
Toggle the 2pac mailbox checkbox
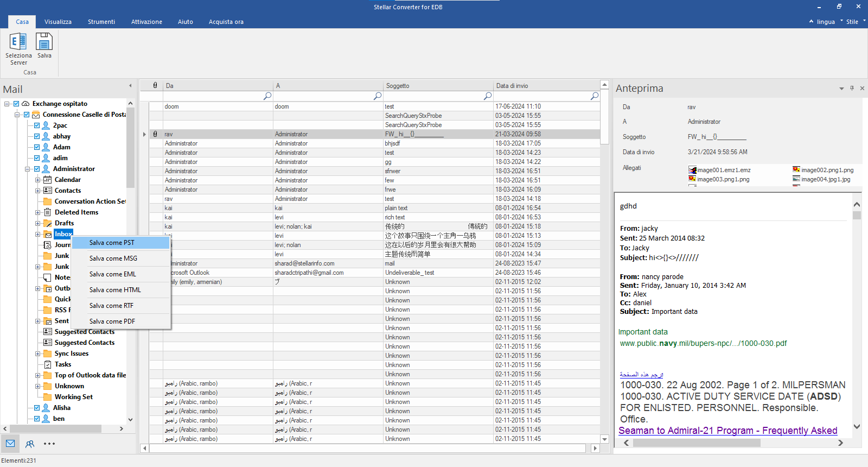pyautogui.click(x=37, y=125)
